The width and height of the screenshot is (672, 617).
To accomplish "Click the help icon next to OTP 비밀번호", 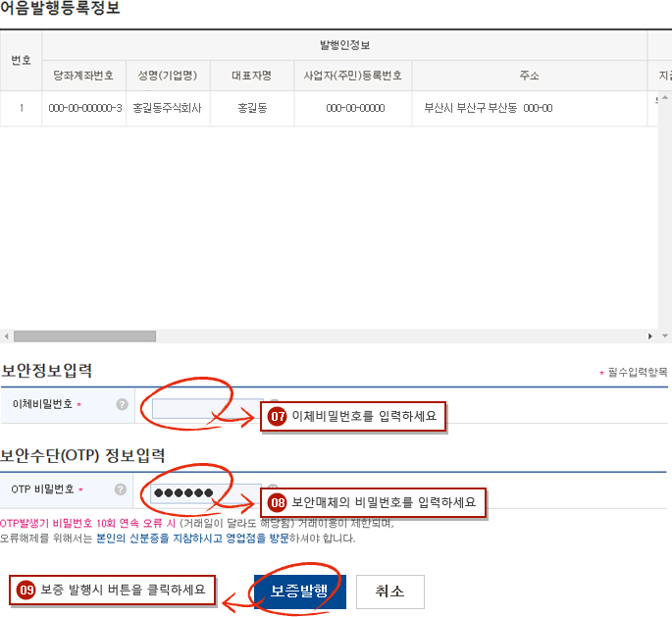I will [x=121, y=489].
